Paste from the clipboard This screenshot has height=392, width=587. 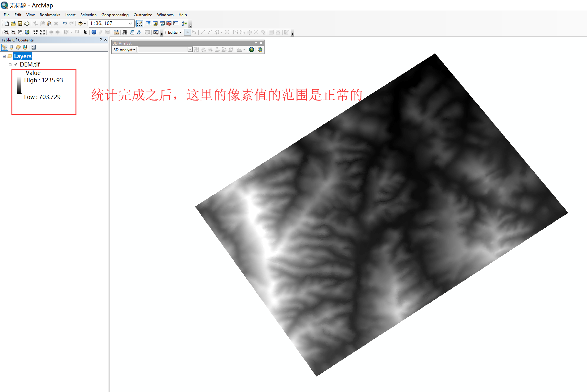pos(49,24)
